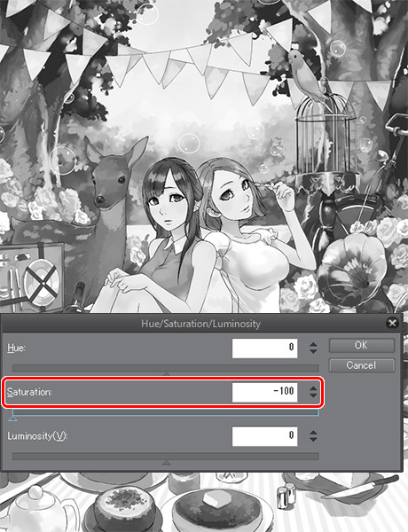Click the Hue slider handle triangle

166,373
